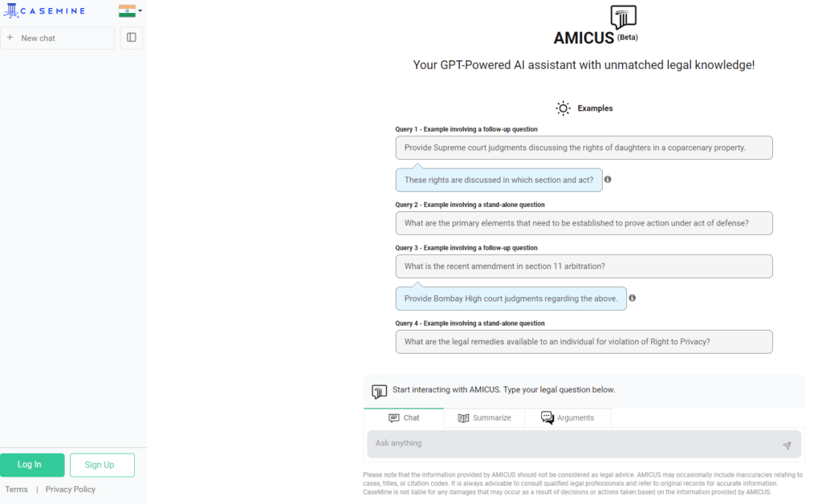Image resolution: width=822 pixels, height=504 pixels.
Task: Select the Right to Privacy example query
Action: click(x=584, y=342)
